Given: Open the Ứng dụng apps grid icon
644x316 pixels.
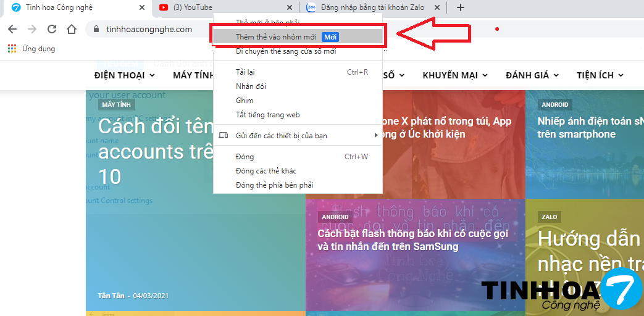Looking at the screenshot, I should point(12,49).
